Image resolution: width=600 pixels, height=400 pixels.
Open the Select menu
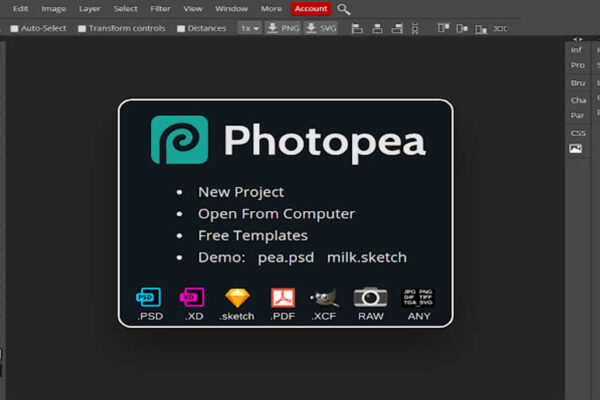pos(126,8)
